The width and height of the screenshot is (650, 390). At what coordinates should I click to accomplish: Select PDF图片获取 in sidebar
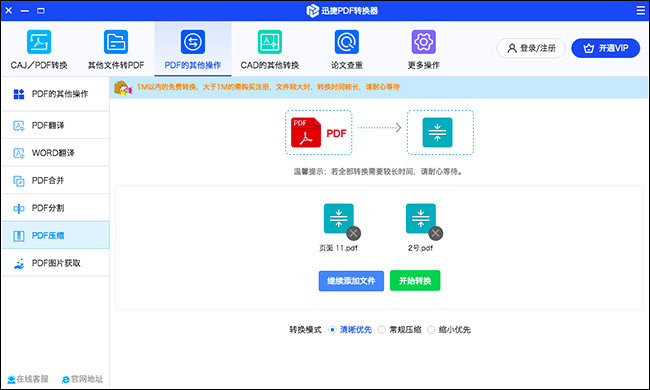(x=56, y=263)
